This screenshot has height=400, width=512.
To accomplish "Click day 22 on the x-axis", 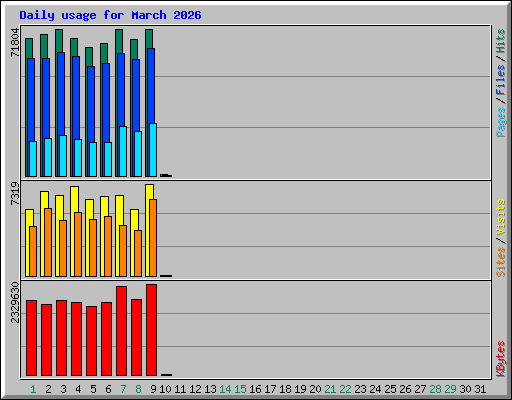I will 345,389.
